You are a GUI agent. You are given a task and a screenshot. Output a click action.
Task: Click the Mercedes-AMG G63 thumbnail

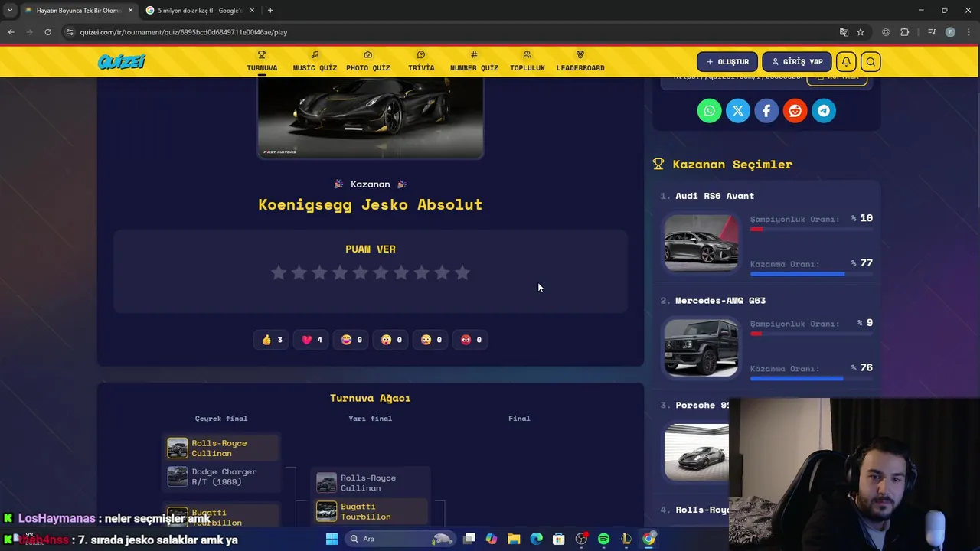[701, 347]
